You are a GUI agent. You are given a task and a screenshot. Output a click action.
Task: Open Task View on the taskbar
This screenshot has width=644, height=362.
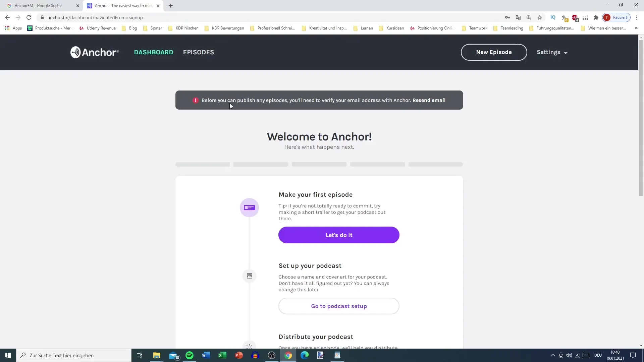point(140,355)
